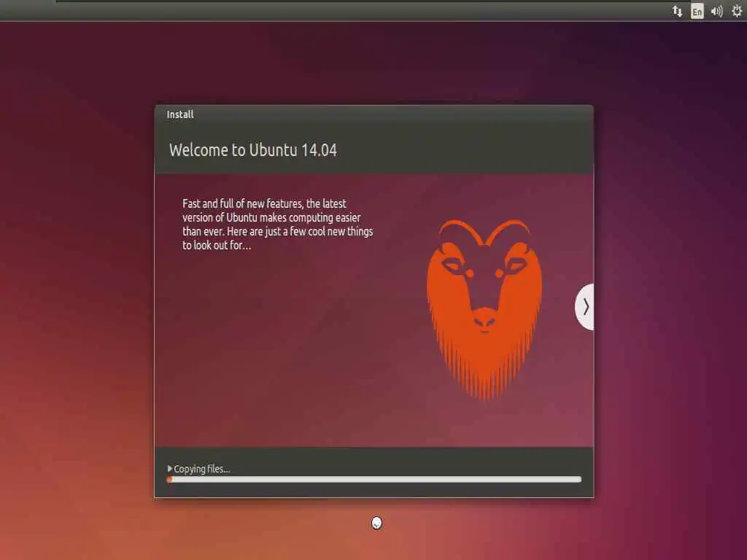Click the Install window title
This screenshot has width=747, height=560.
(x=180, y=114)
